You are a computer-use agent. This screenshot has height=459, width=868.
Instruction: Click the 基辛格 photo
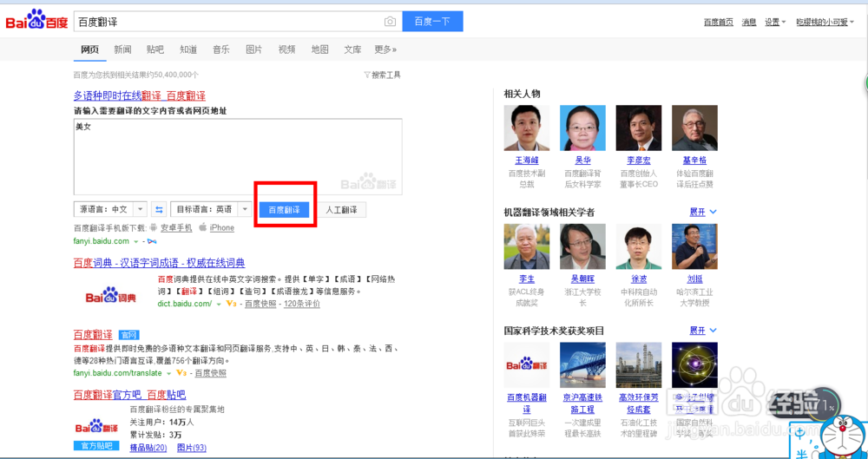tap(694, 128)
